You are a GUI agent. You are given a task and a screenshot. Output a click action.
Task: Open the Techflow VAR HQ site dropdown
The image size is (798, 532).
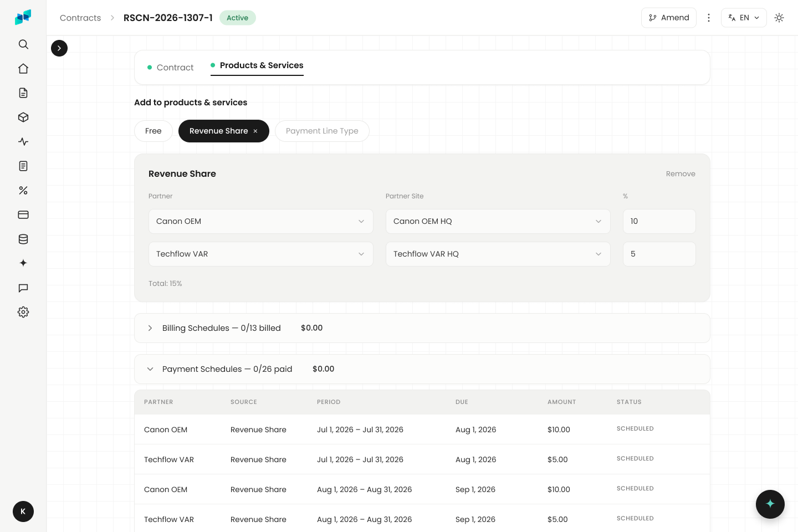(498, 254)
